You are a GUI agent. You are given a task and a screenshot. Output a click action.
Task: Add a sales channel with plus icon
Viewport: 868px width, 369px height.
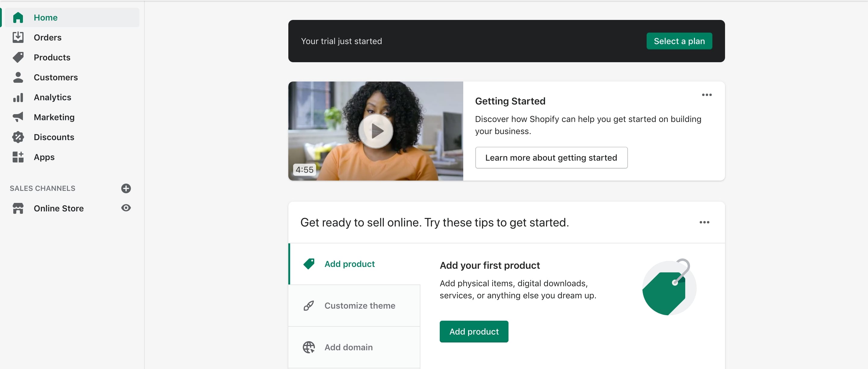pyautogui.click(x=126, y=188)
